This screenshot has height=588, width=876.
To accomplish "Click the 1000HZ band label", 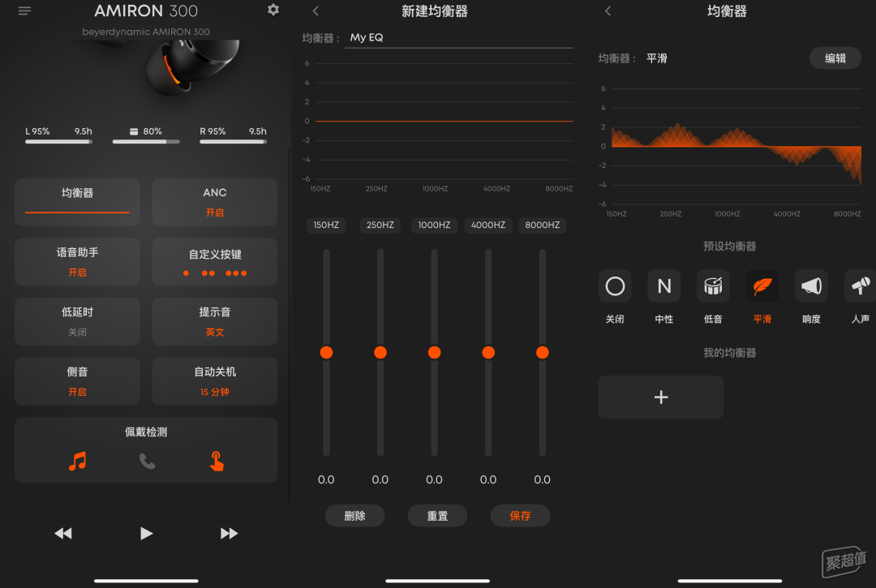I will (x=434, y=225).
